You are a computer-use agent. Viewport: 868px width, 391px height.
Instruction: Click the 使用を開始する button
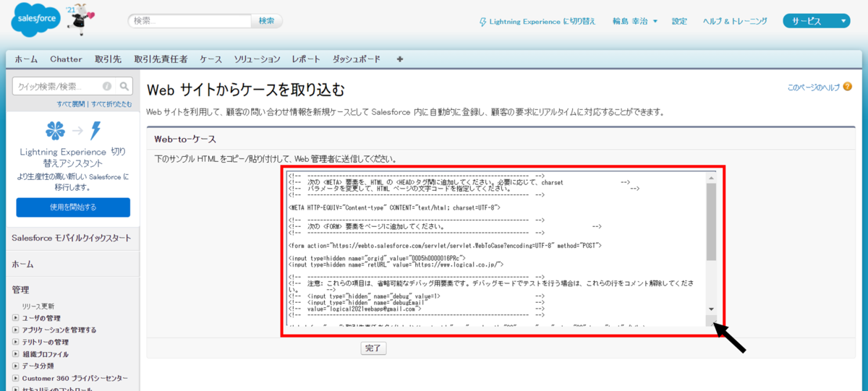coord(73,207)
